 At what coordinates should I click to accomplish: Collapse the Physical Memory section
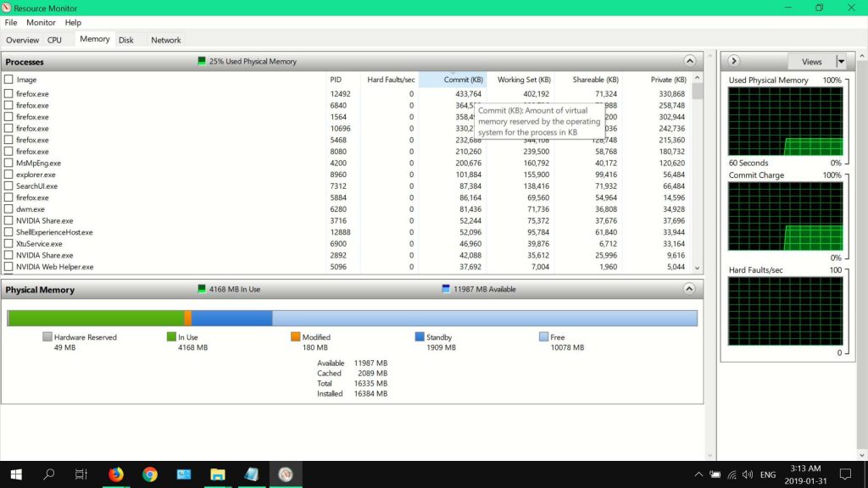(x=689, y=289)
